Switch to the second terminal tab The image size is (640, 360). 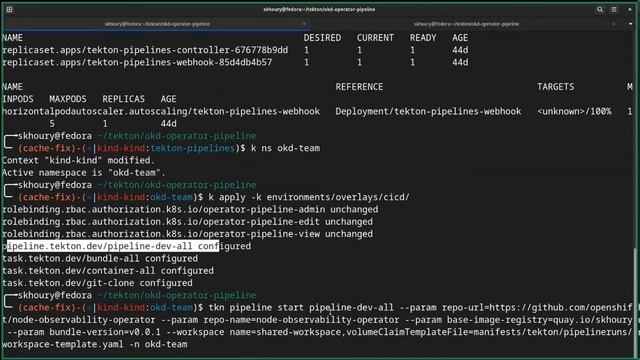pos(467,24)
